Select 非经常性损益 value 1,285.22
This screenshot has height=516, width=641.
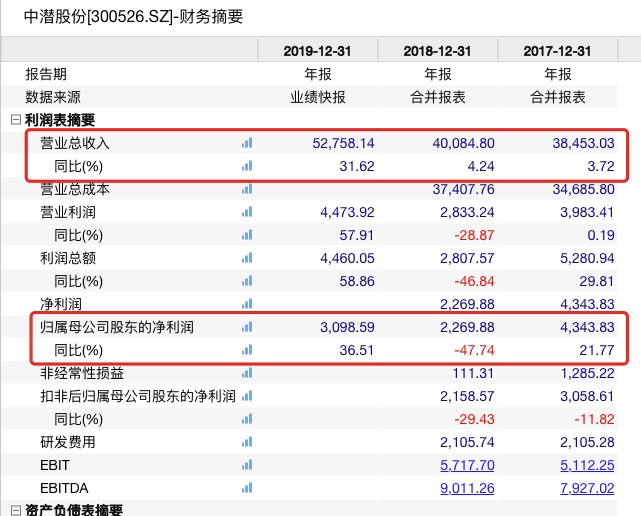587,373
